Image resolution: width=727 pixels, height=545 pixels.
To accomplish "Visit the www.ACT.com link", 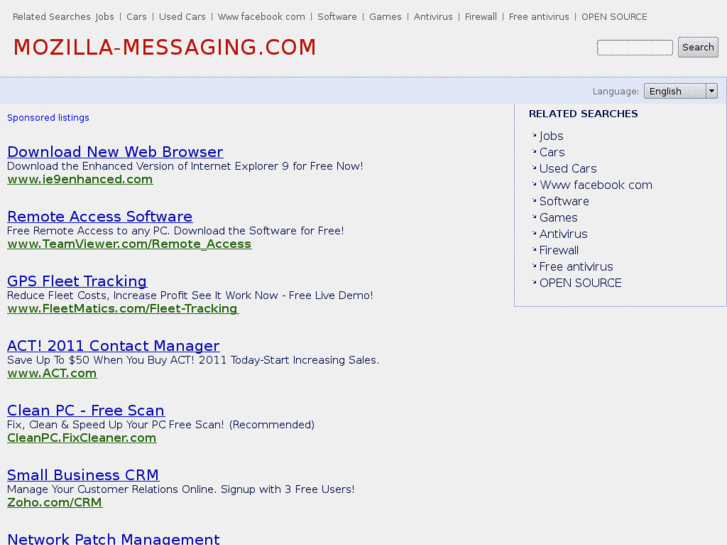I will click(x=52, y=373).
